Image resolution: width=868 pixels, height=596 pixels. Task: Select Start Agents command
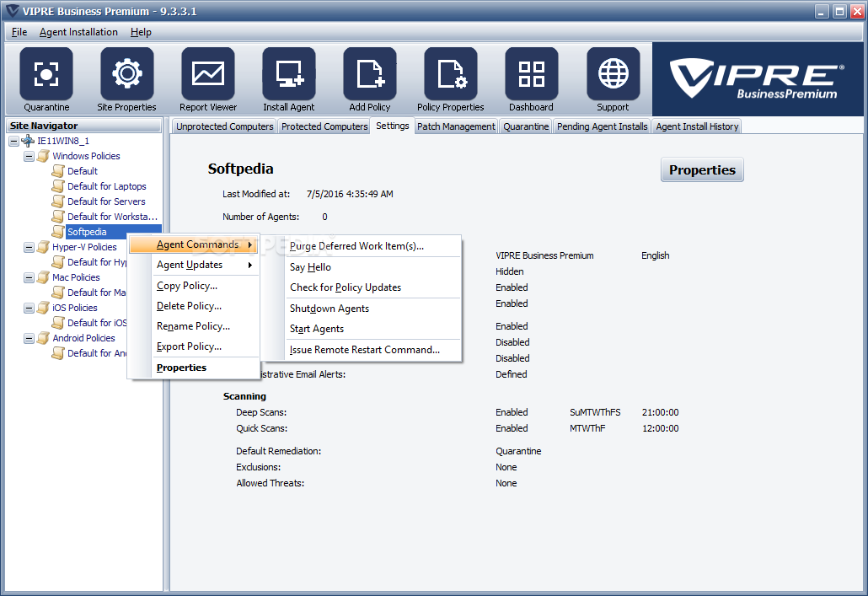point(361,329)
